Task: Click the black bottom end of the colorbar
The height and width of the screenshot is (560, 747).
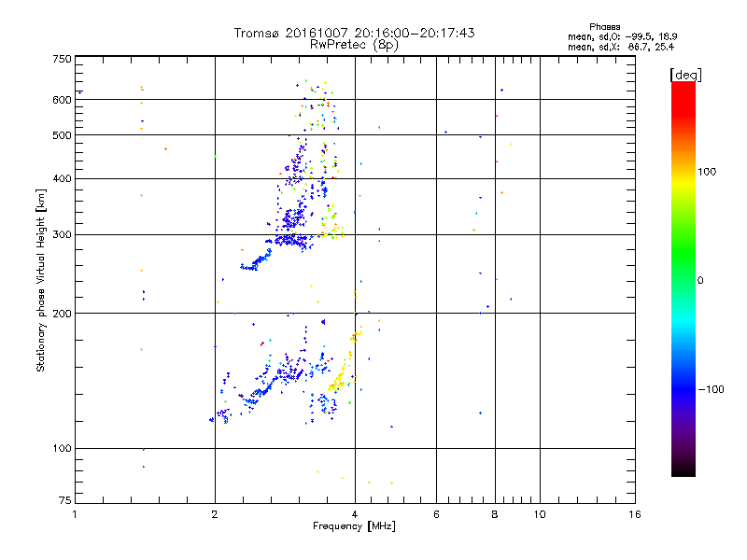Action: click(x=683, y=471)
